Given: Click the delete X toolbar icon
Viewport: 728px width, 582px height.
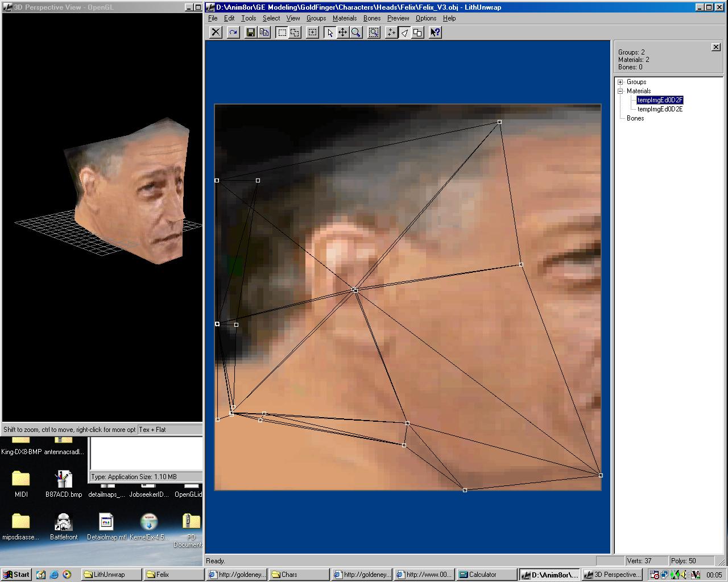Looking at the screenshot, I should [x=216, y=32].
